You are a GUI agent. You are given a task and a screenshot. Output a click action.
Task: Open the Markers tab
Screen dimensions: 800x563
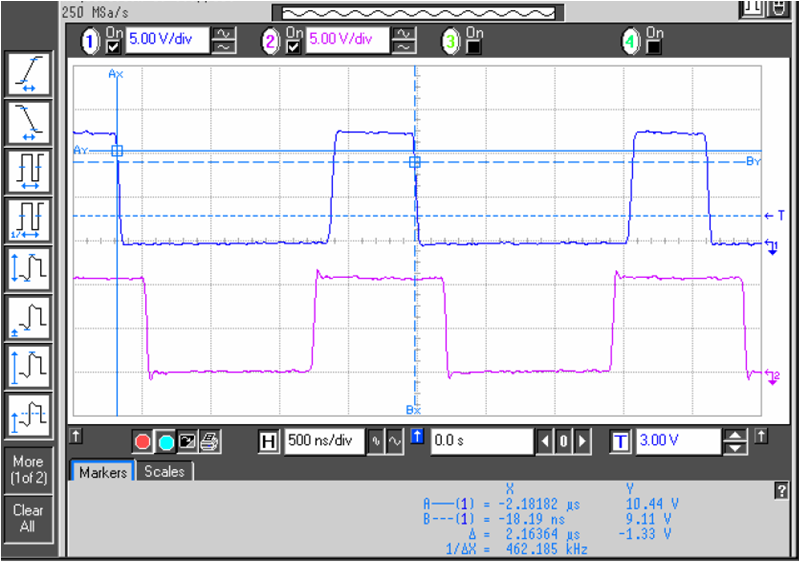[x=103, y=472]
